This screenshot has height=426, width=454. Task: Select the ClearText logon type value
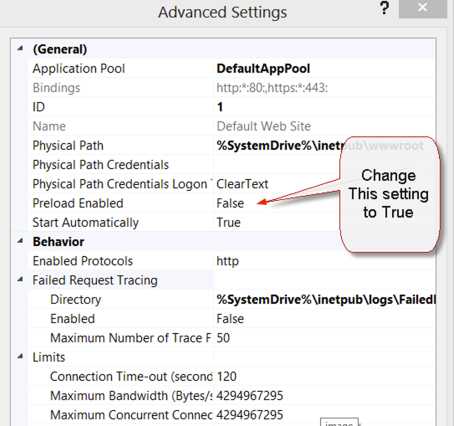[x=242, y=184]
